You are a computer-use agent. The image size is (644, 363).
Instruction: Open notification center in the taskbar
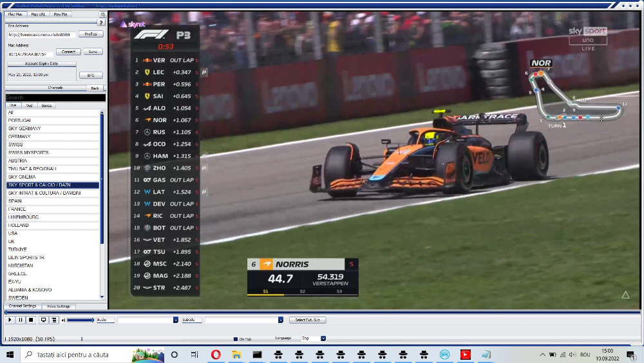click(x=630, y=355)
